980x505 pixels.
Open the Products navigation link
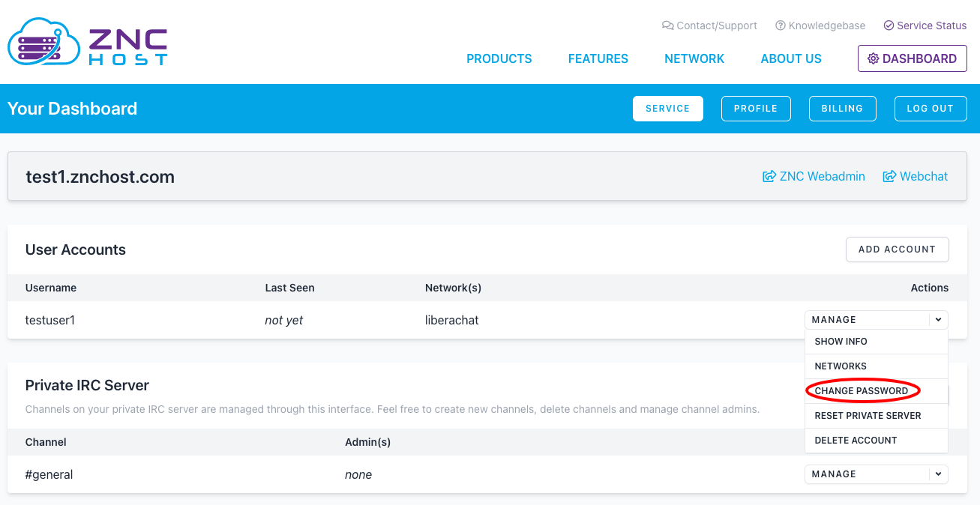point(499,58)
